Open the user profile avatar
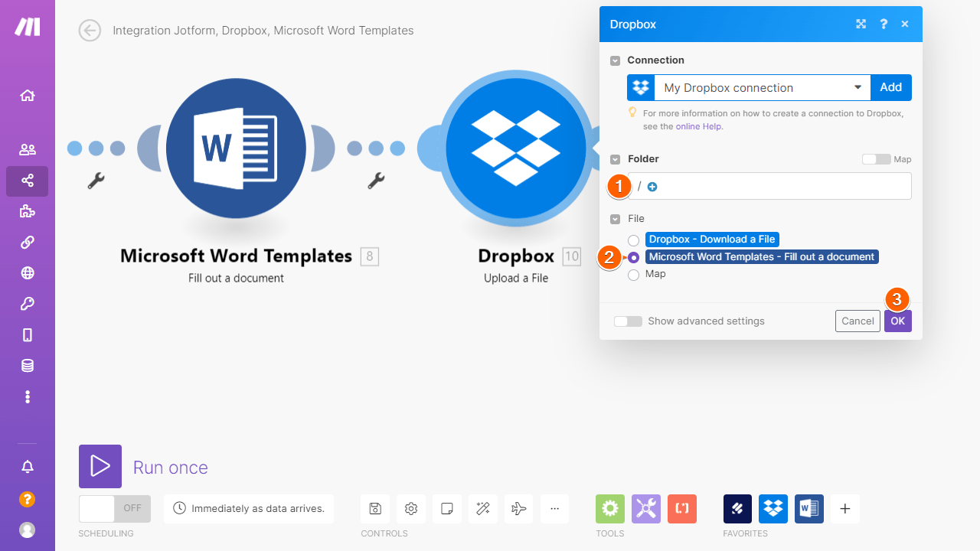980x551 pixels. pyautogui.click(x=28, y=530)
